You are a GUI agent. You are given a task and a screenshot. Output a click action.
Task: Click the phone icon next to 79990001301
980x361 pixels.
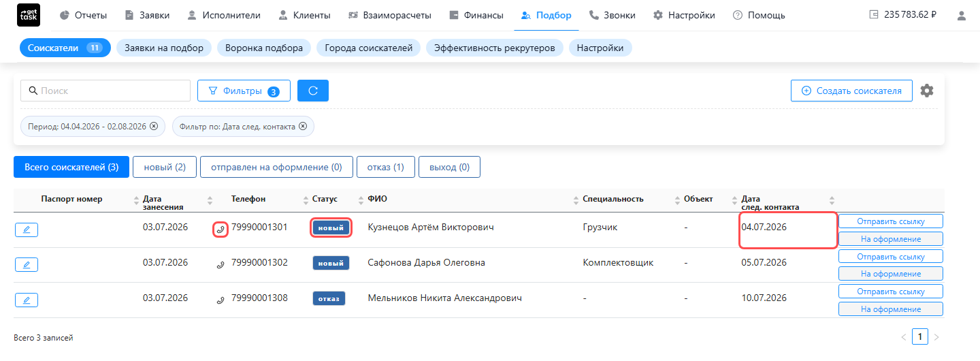(x=220, y=230)
